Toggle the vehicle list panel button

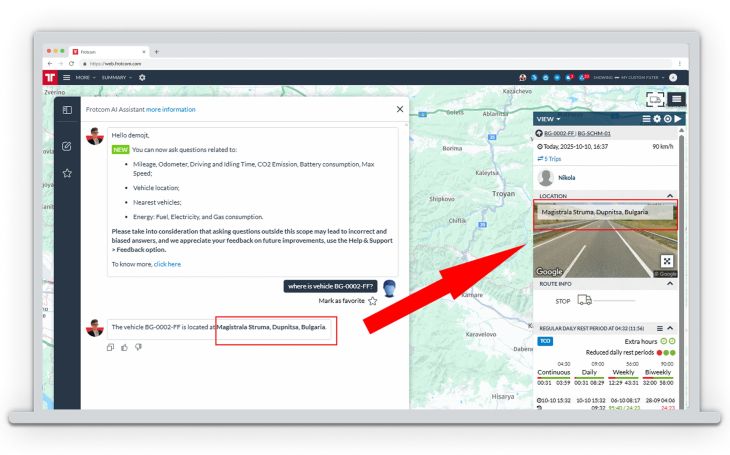point(677,99)
